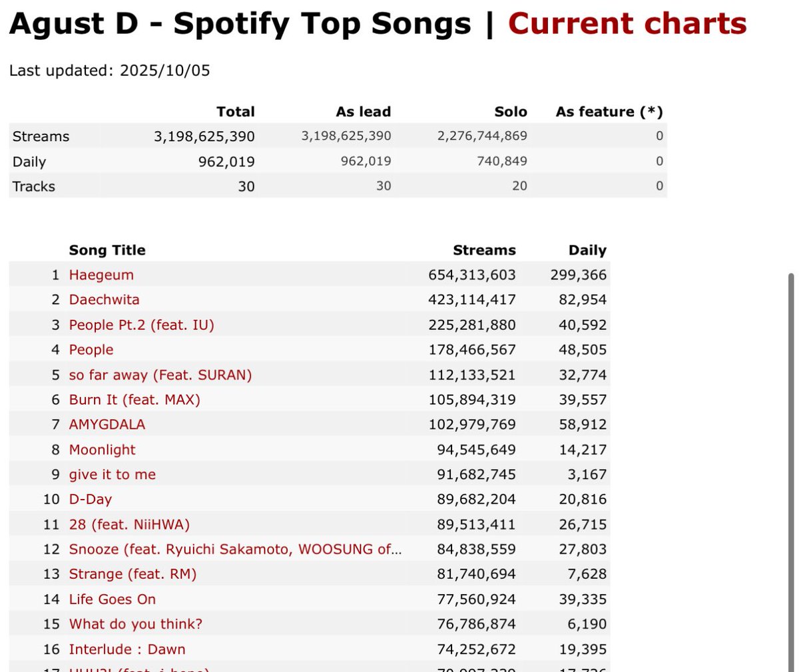Open Burn It (feat. MAX) link
This screenshot has height=672, width=799.
pyautogui.click(x=134, y=399)
